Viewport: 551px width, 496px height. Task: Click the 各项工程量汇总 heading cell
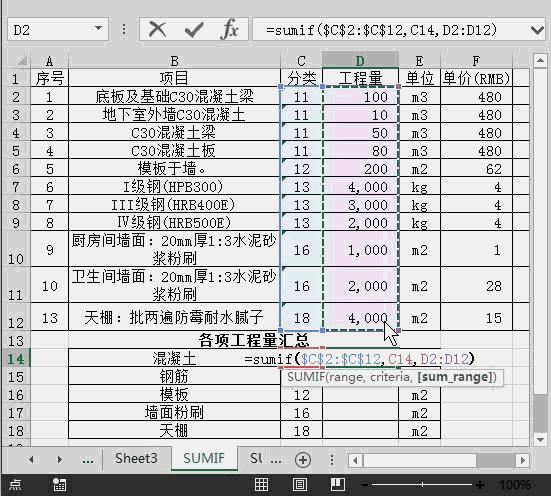[x=254, y=340]
